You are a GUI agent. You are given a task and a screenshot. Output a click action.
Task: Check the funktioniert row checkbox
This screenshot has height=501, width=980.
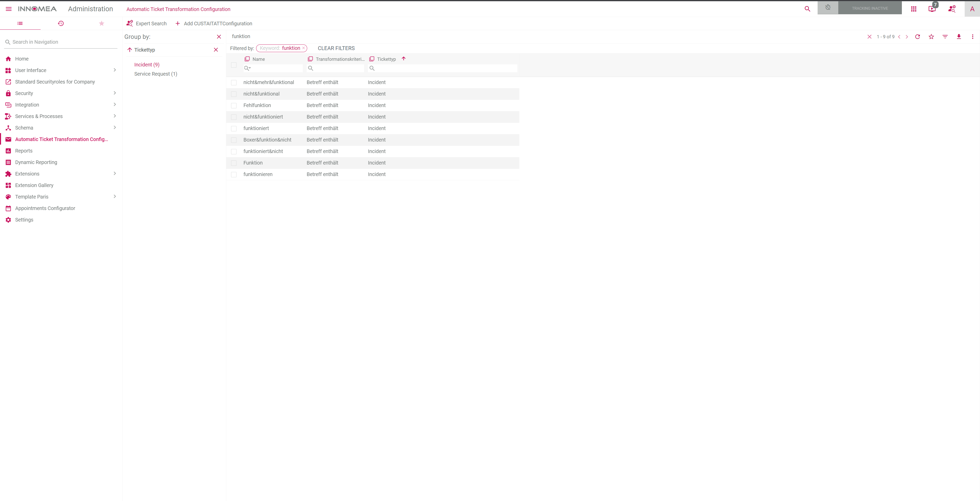[234, 129]
